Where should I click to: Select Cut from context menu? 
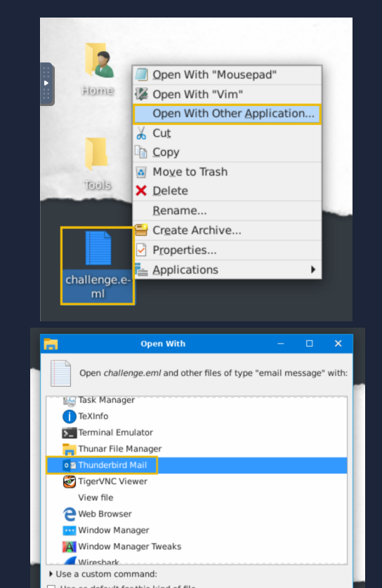227,133
